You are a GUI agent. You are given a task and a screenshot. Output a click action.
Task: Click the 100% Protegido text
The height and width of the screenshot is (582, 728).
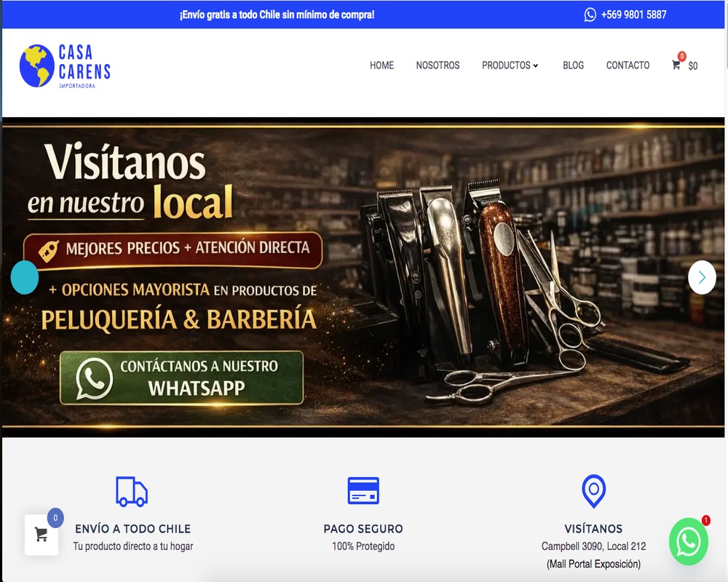click(363, 546)
